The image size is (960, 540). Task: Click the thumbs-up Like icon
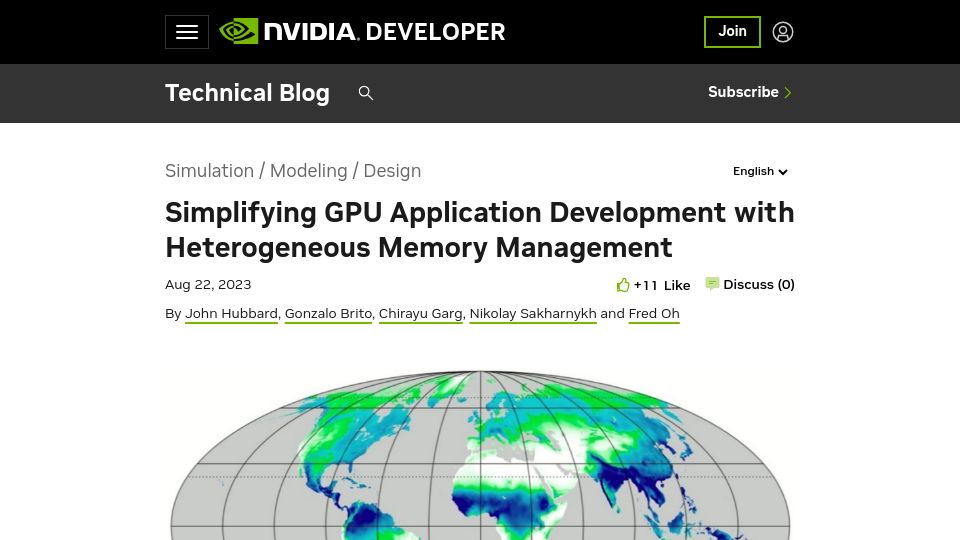pos(623,285)
